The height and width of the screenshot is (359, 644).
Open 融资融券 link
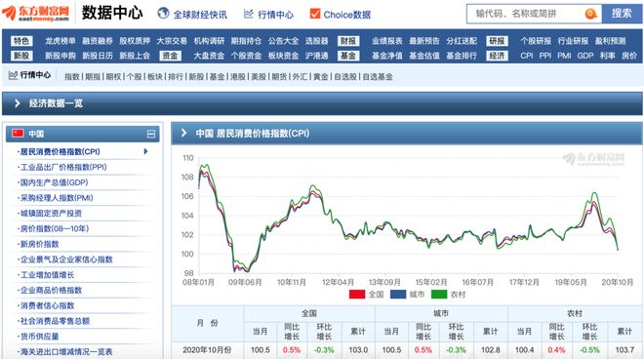tap(98, 41)
